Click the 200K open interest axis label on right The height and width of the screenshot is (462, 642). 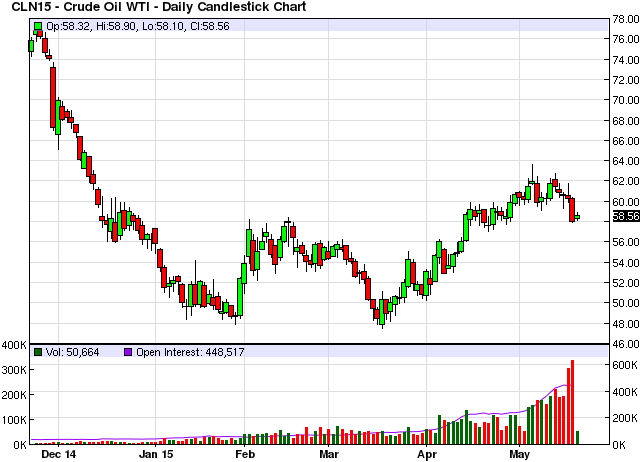625,419
